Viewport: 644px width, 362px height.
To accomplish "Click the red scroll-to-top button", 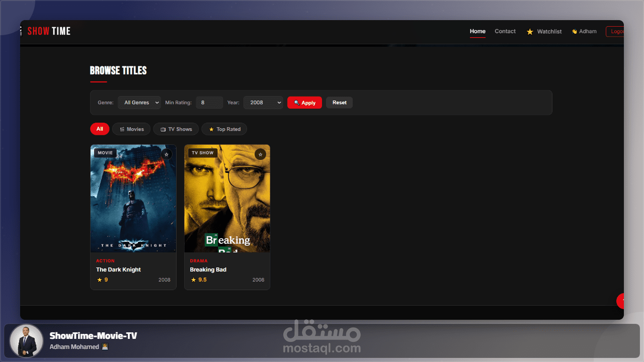I will pos(621,301).
